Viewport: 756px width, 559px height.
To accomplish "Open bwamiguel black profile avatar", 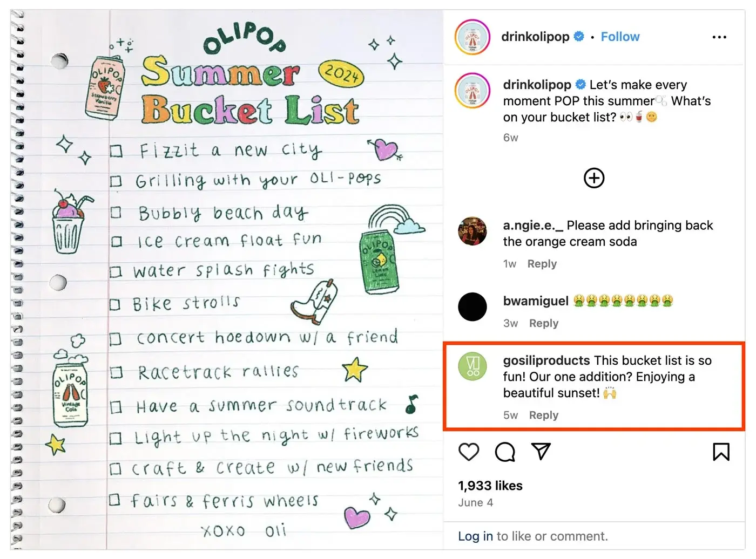I will click(473, 306).
